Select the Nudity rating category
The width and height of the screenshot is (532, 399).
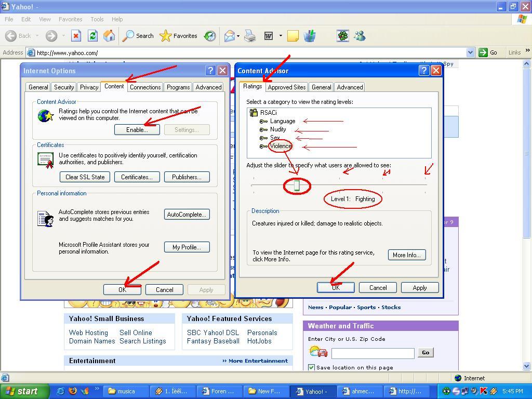(278, 129)
